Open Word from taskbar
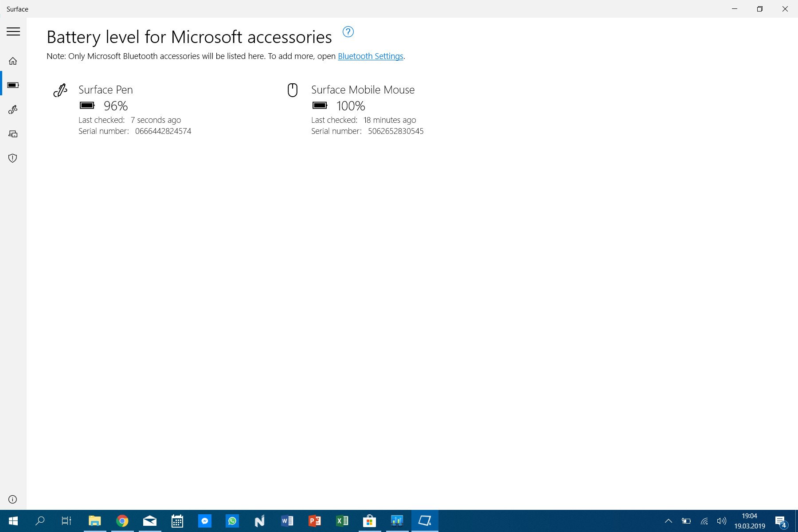Viewport: 798px width, 532px height. (x=287, y=521)
